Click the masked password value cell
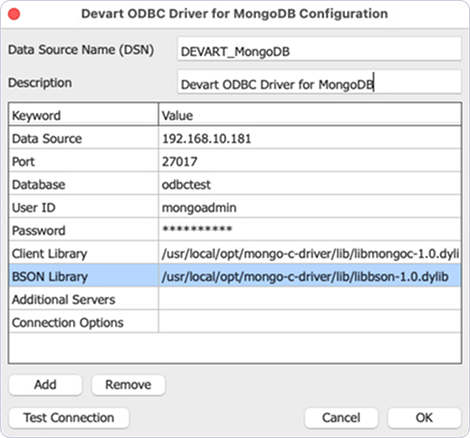Screen dimensions: 470x438 (310, 230)
